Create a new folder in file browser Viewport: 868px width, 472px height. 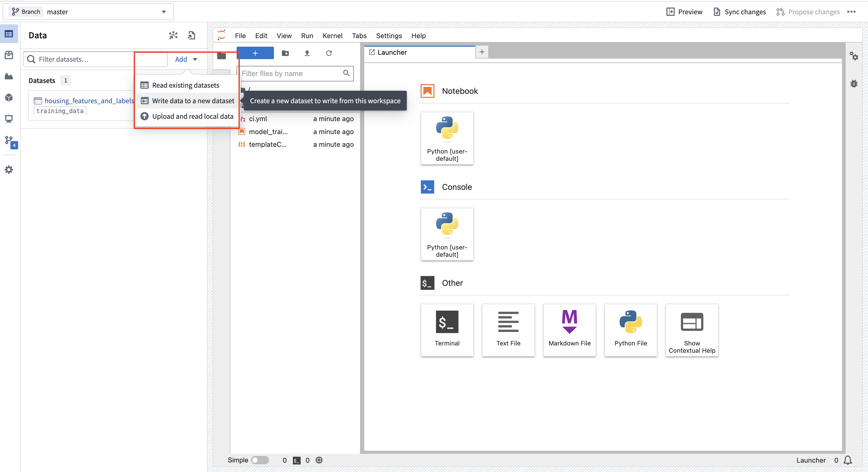tap(285, 53)
